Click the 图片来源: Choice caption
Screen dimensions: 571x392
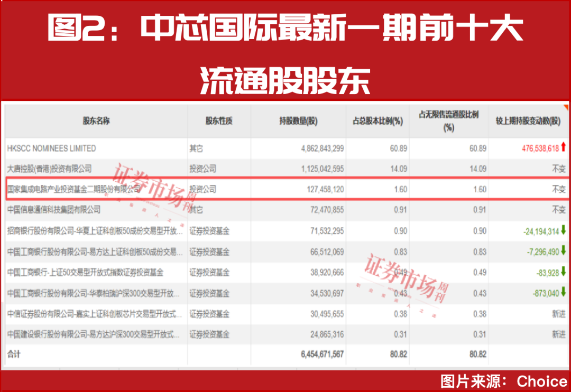pyautogui.click(x=504, y=381)
